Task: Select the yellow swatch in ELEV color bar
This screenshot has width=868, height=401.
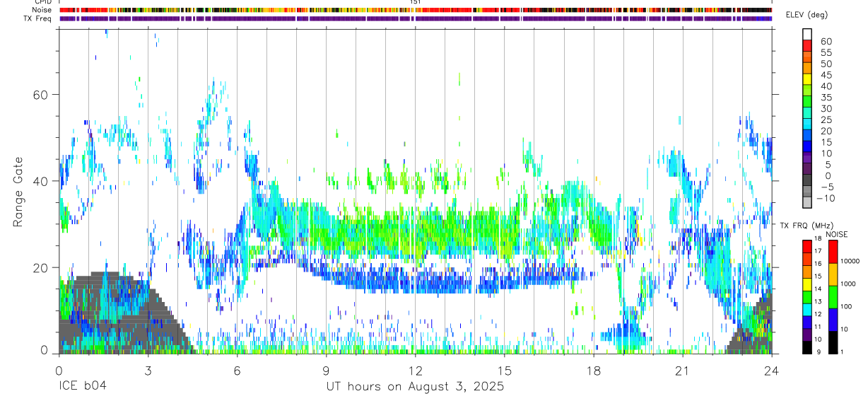Action: [807, 79]
